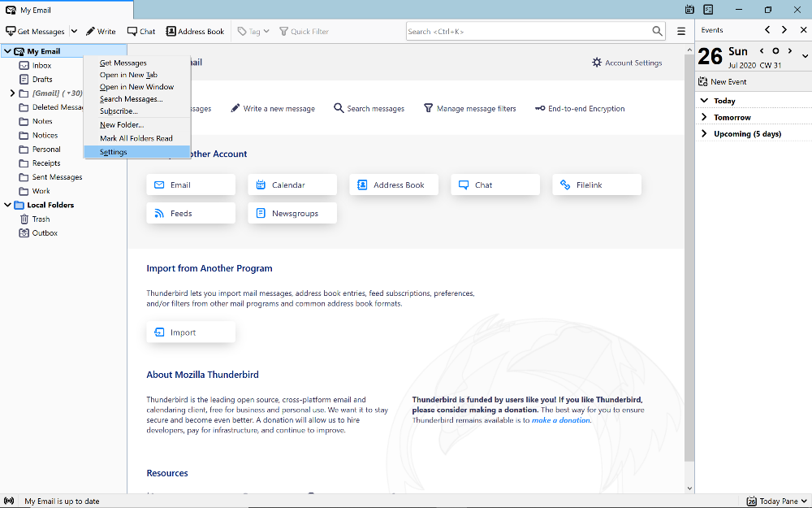The image size is (812, 508).
Task: Click Get Messages toolbar button
Action: [35, 31]
